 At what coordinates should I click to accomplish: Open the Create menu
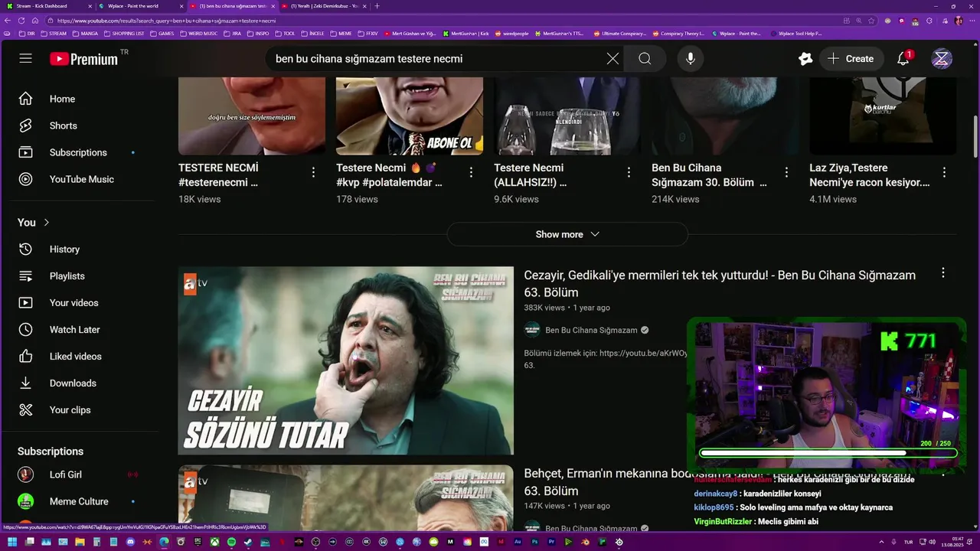pyautogui.click(x=851, y=58)
